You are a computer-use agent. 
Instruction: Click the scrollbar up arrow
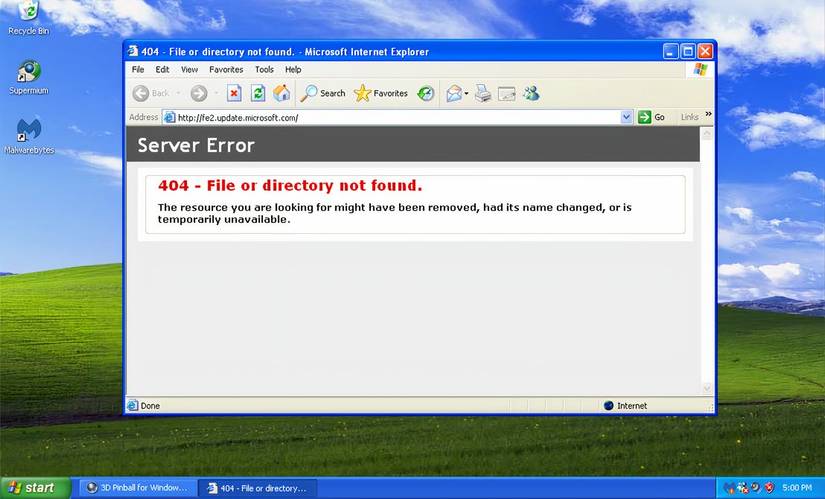pos(707,134)
